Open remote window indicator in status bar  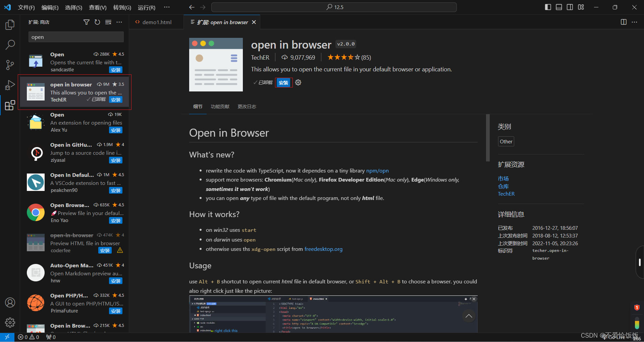tap(7, 337)
